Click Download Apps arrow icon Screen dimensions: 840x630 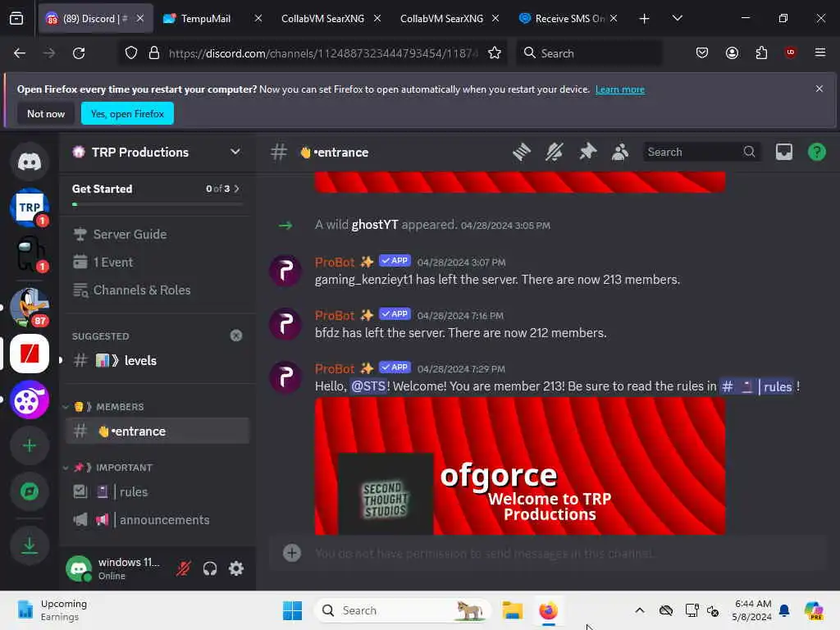[30, 546]
